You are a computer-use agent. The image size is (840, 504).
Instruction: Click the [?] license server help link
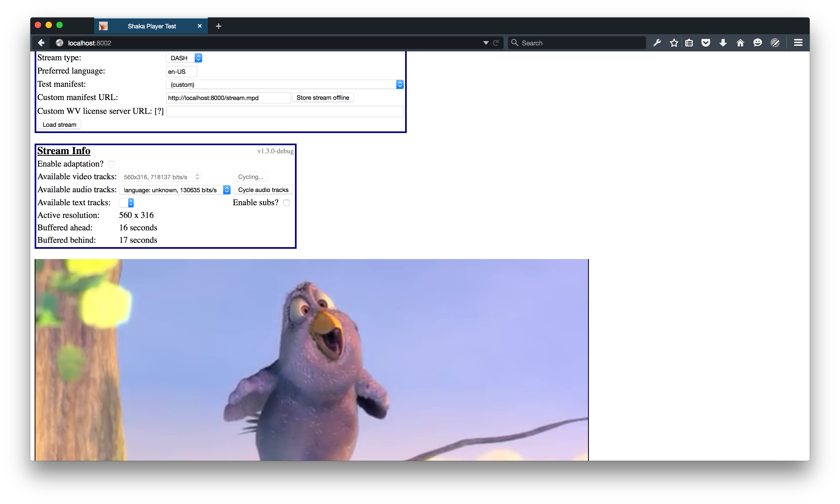pos(159,111)
